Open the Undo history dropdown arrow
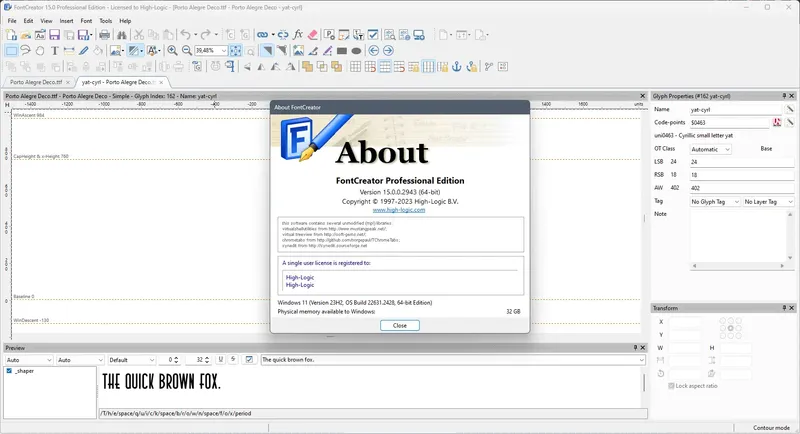800x434 pixels. point(195,35)
